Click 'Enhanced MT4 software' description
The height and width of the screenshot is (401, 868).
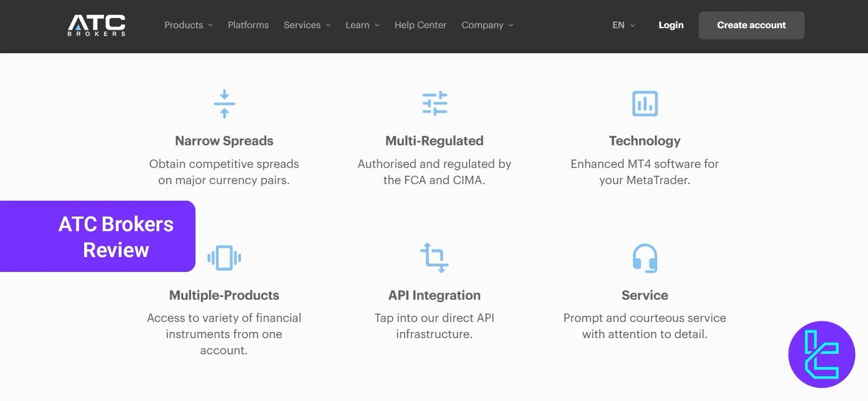click(x=644, y=172)
